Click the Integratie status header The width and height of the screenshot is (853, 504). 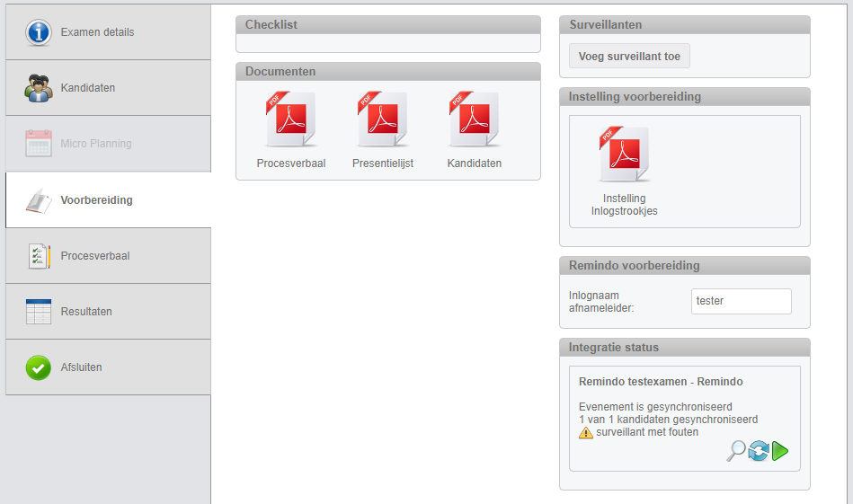[x=684, y=348]
